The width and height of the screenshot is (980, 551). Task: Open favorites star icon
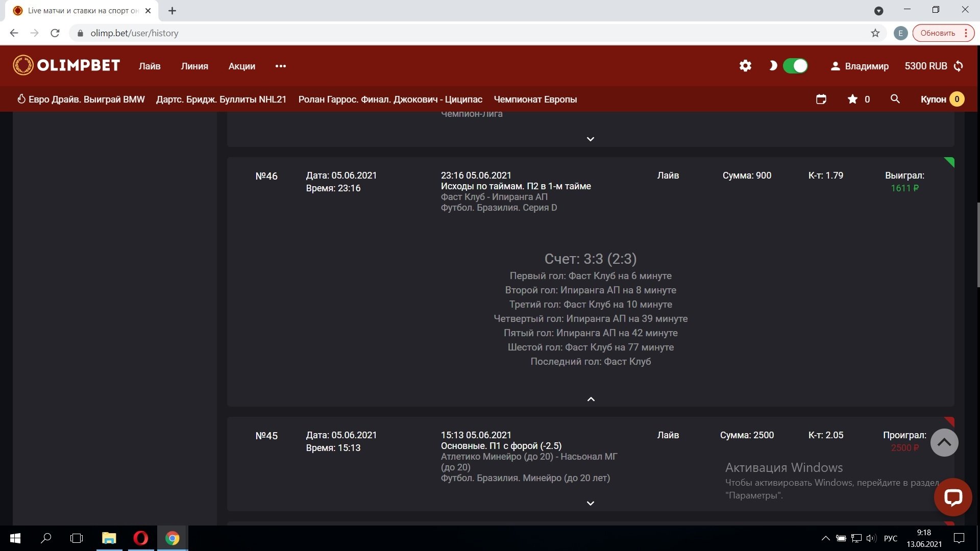852,99
